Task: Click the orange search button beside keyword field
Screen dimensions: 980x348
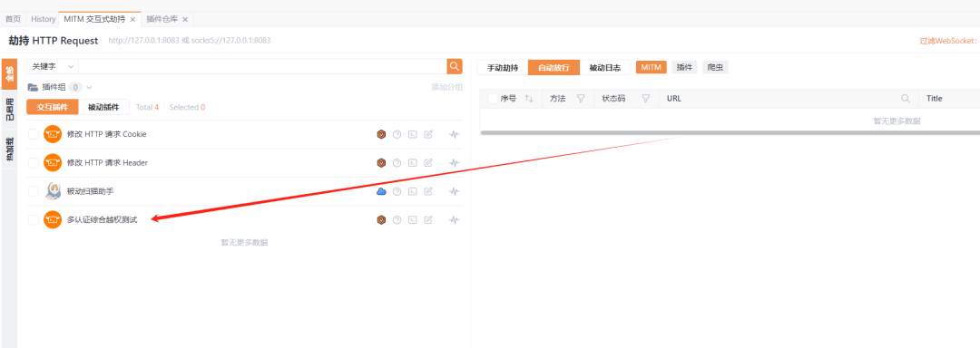Action: coord(455,66)
